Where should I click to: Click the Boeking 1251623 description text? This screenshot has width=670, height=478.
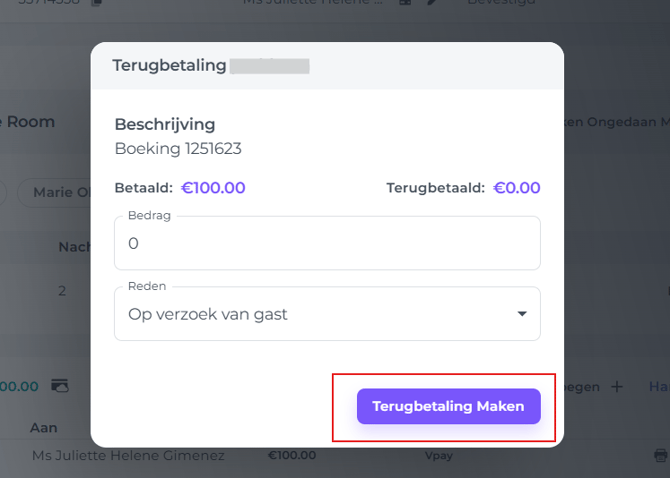pyautogui.click(x=178, y=149)
